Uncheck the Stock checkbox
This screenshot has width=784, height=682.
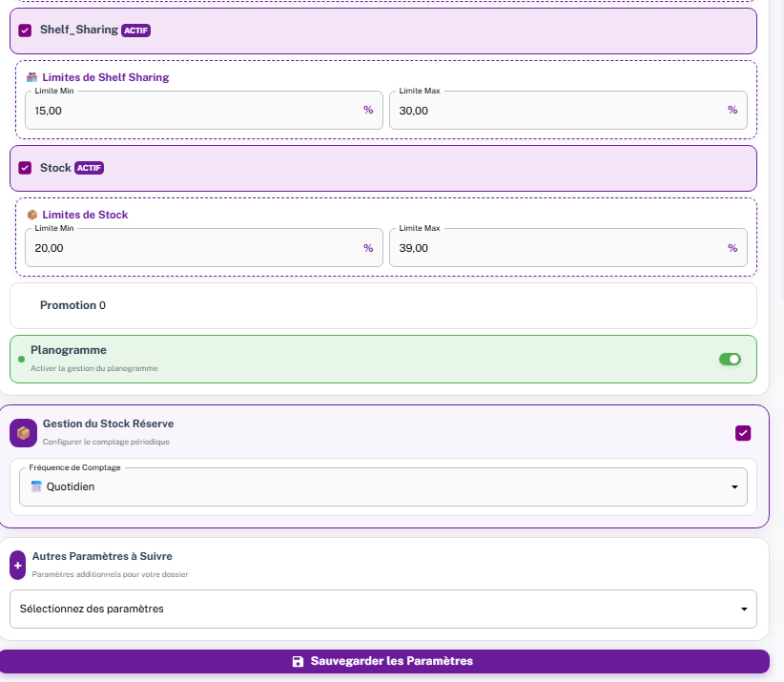click(25, 168)
